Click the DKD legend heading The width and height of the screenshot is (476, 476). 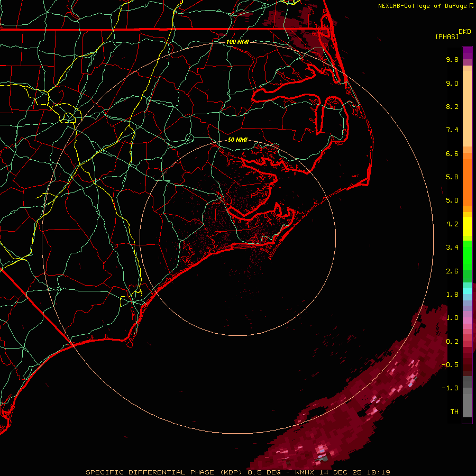pyautogui.click(x=465, y=32)
